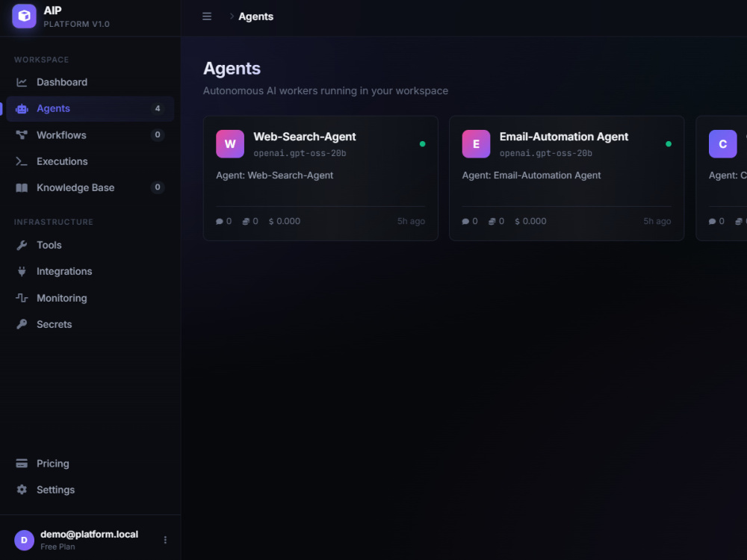The image size is (747, 560).
Task: Click Email-Automation Agent cost $ 0.000
Action: [x=530, y=222]
